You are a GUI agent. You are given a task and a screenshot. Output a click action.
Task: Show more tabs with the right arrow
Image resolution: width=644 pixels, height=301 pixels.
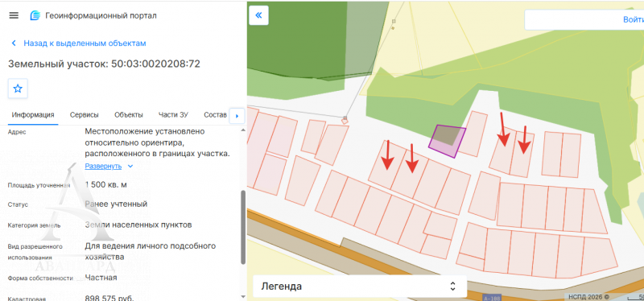[x=237, y=116]
